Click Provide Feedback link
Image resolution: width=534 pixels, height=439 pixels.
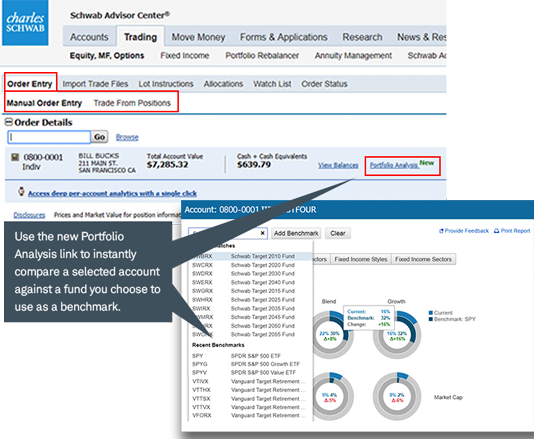(x=467, y=231)
